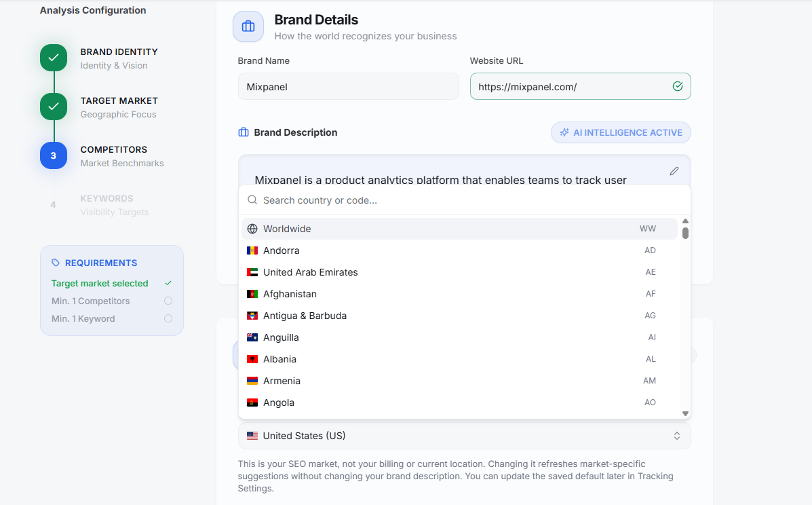Pick Anguilla from the country list
The image size is (812, 505).
coord(459,338)
